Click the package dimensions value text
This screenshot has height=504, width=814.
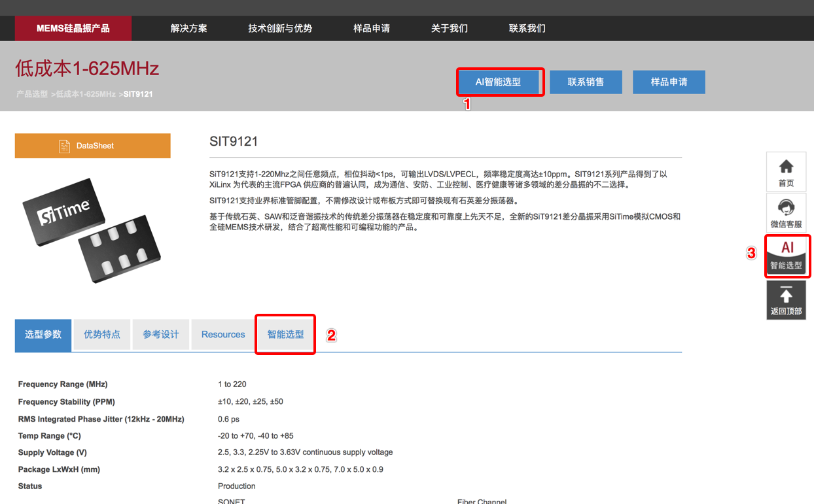click(x=301, y=469)
